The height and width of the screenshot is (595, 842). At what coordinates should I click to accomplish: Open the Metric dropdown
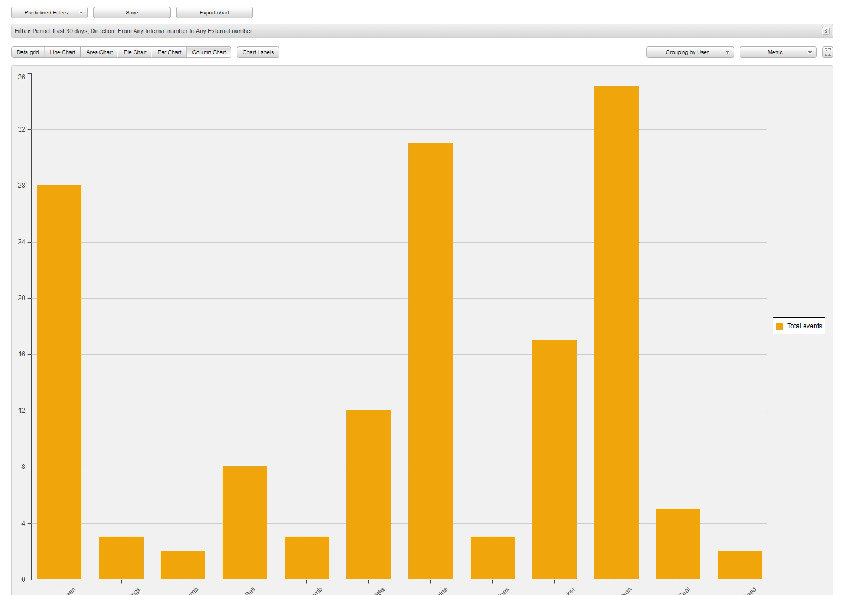[x=778, y=52]
